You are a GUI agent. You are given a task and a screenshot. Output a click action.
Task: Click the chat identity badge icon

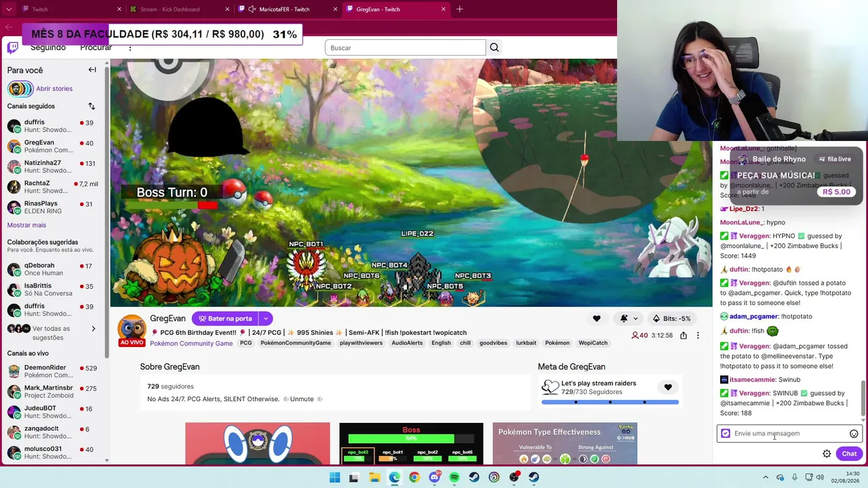click(x=726, y=434)
